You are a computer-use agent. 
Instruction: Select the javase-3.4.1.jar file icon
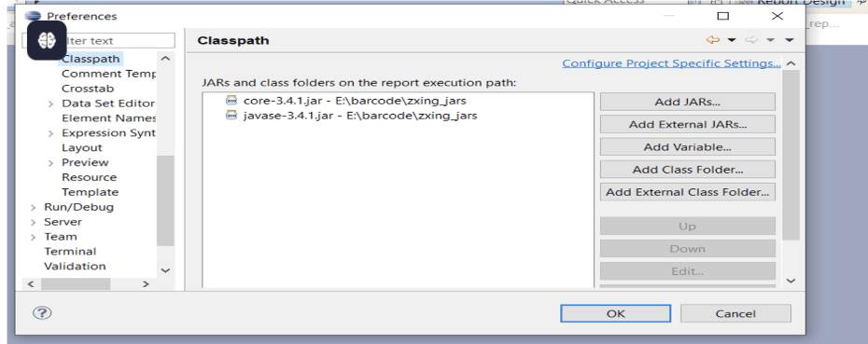tap(231, 116)
